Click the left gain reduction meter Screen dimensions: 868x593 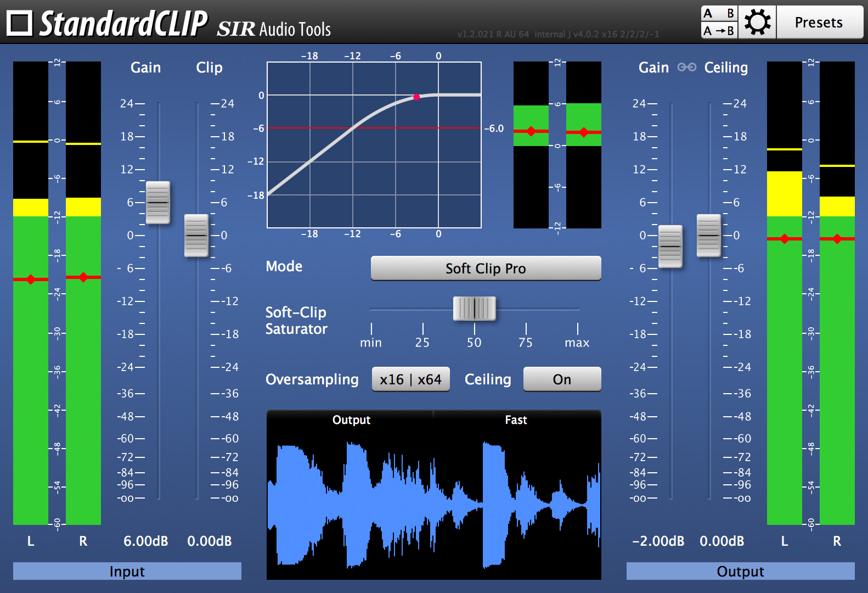[531, 145]
